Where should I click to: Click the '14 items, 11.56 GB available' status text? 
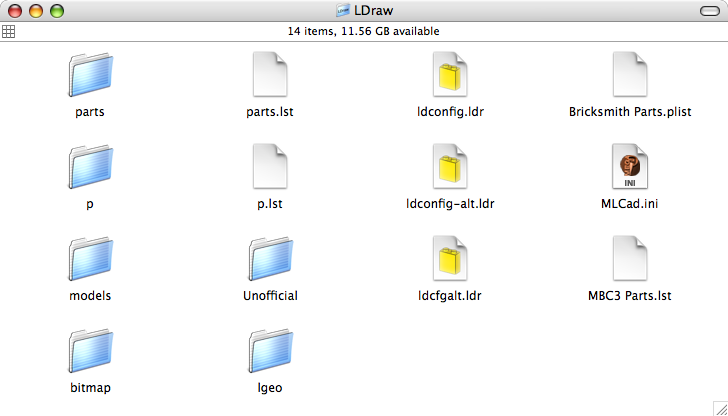pos(364,31)
